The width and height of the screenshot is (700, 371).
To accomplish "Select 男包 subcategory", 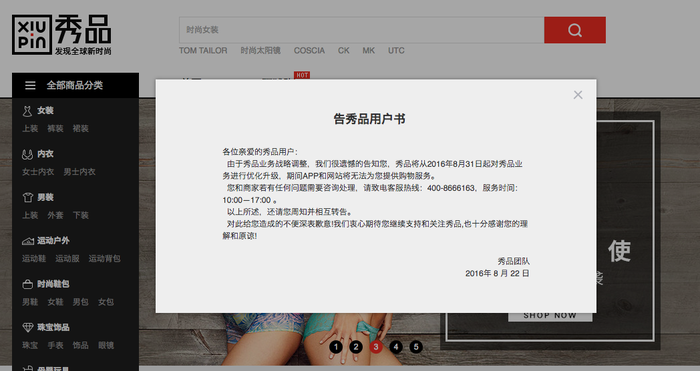I will click(80, 302).
